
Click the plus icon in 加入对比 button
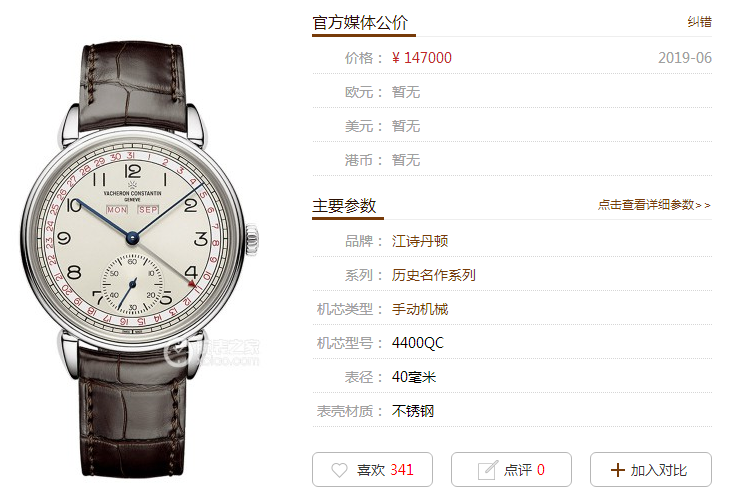tap(618, 470)
